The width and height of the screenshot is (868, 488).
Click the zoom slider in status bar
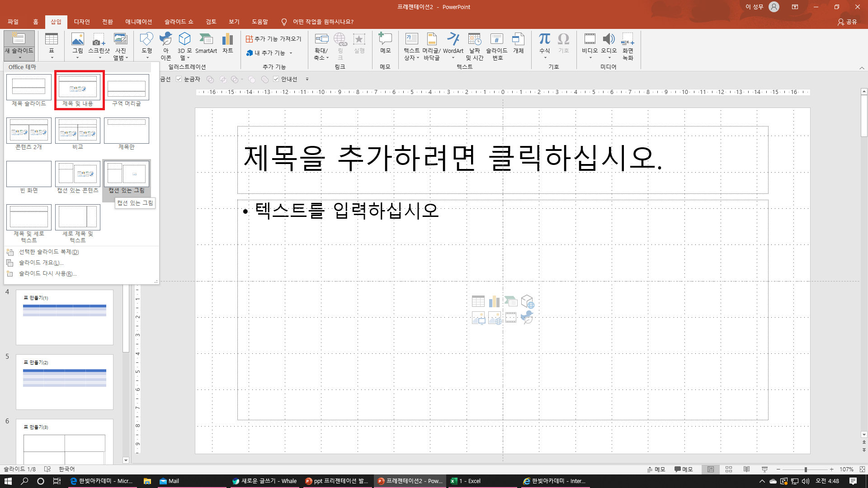coord(805,469)
